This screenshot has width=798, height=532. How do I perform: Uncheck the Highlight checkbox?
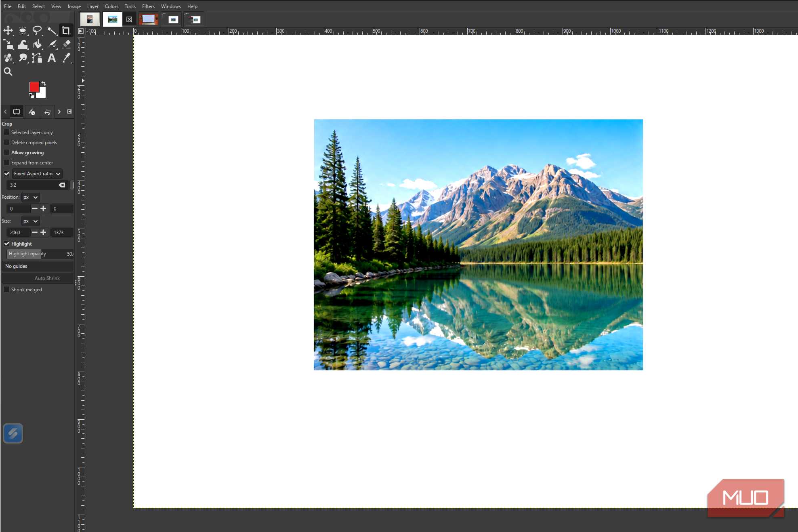point(6,244)
